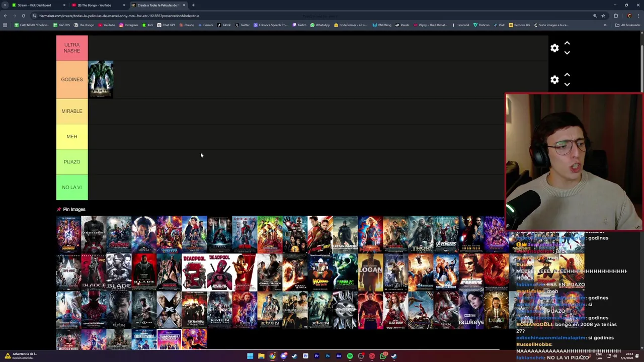Viewport: 644px width, 362px height.
Task: Select the Loki poster
Action: pyautogui.click(x=496, y=310)
